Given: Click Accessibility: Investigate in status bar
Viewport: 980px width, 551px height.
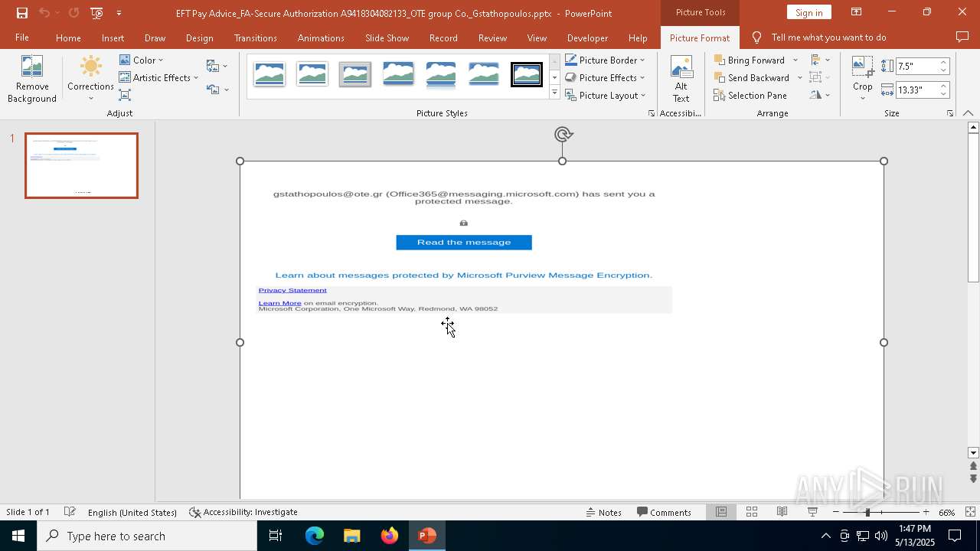Looking at the screenshot, I should coord(243,512).
